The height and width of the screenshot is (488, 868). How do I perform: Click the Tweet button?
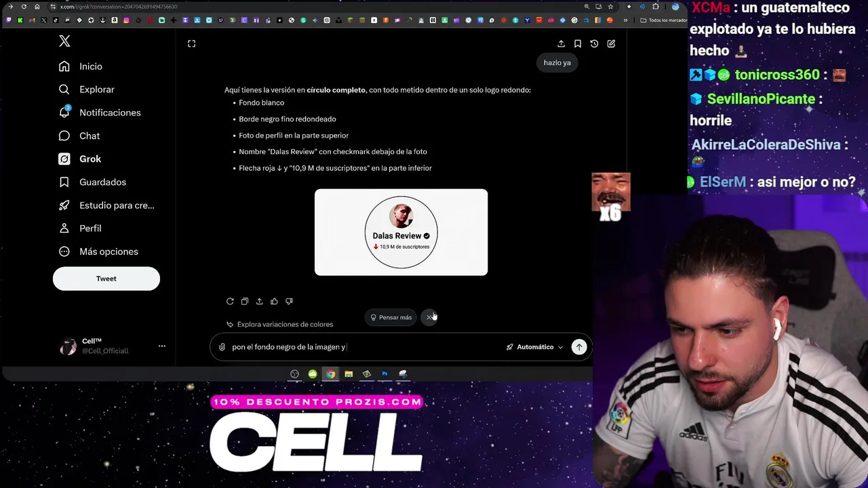106,279
